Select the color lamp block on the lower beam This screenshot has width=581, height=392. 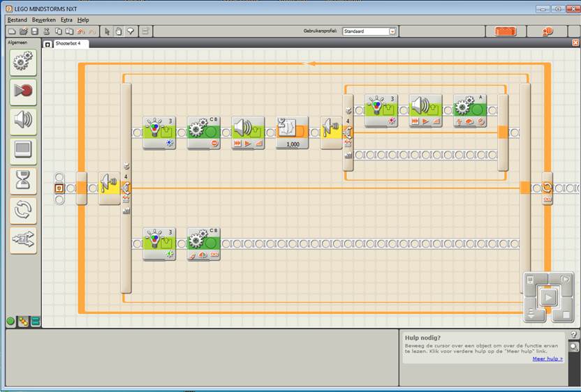[159, 244]
